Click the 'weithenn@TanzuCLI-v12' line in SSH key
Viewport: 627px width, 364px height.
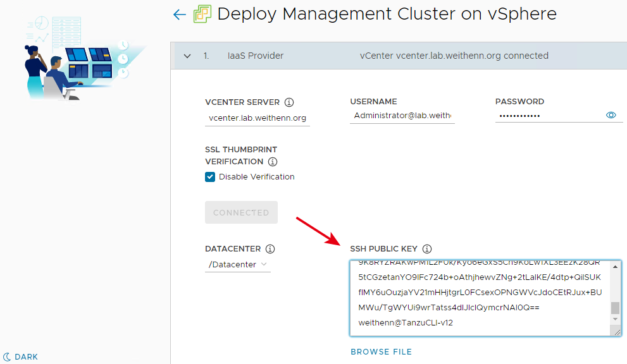(x=406, y=323)
